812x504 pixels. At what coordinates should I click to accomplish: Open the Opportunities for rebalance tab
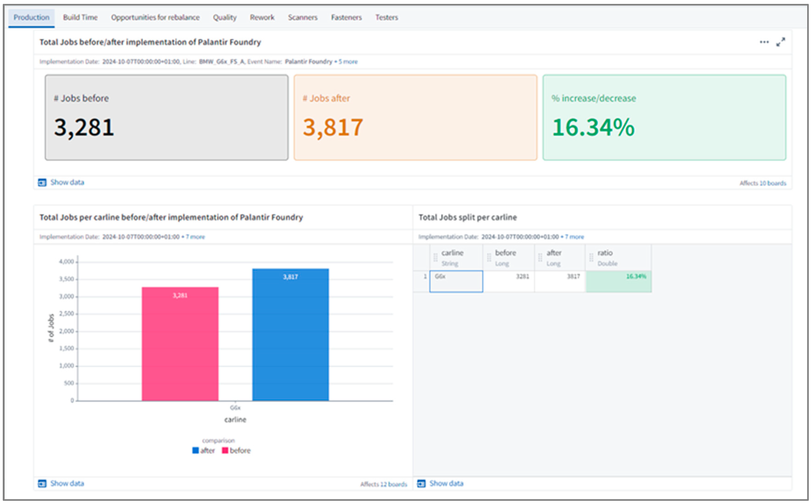(155, 17)
